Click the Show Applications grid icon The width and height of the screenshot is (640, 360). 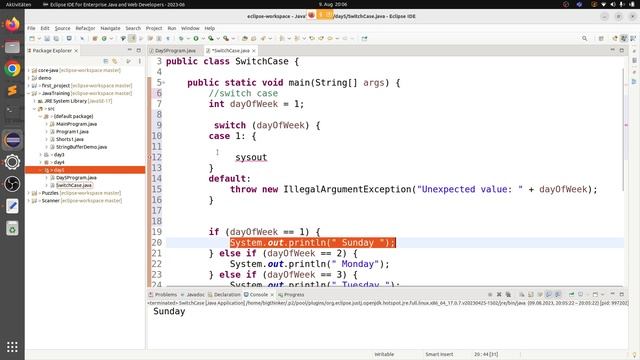pos(12,347)
